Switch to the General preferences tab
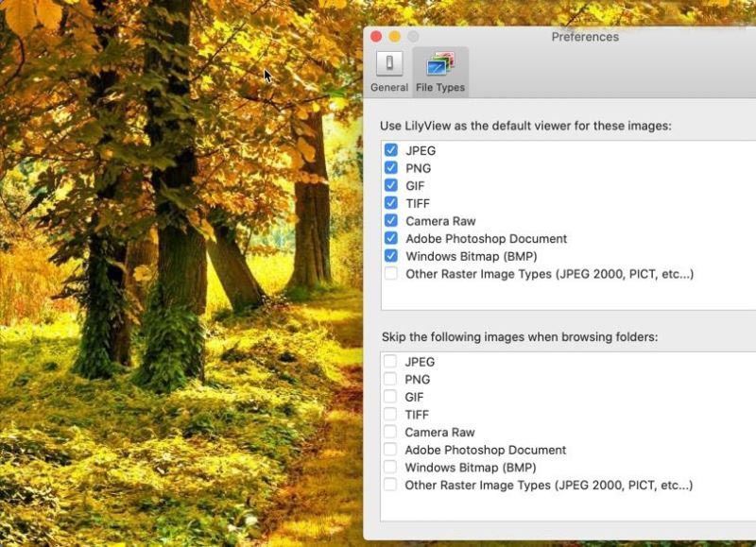Image resolution: width=756 pixels, height=547 pixels. click(389, 72)
